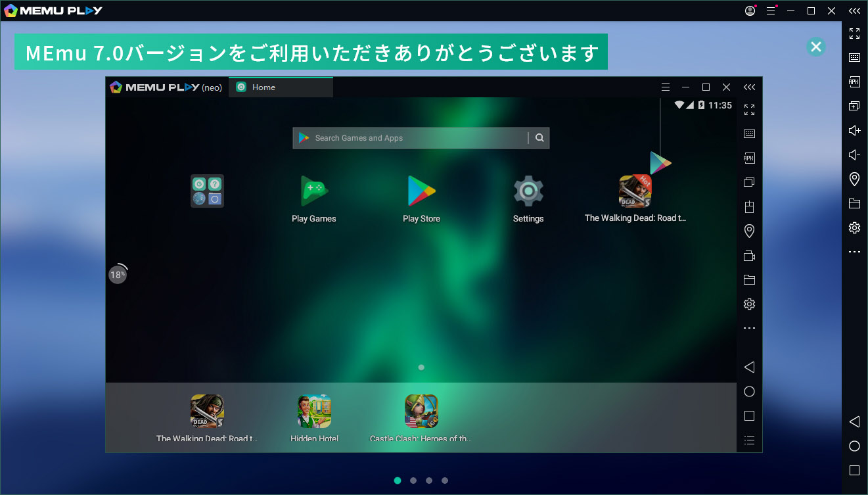Open keyboard mapping in the outer sidebar
The image size is (868, 495).
click(x=854, y=57)
